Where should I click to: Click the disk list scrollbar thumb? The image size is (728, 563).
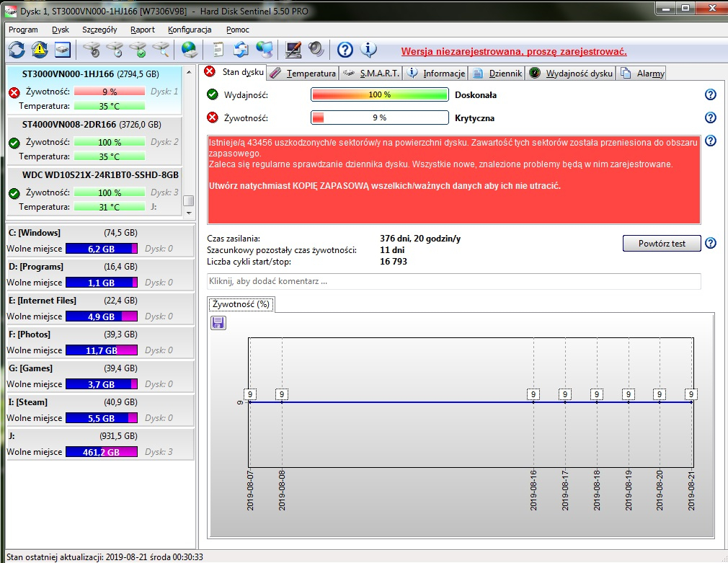[x=188, y=200]
